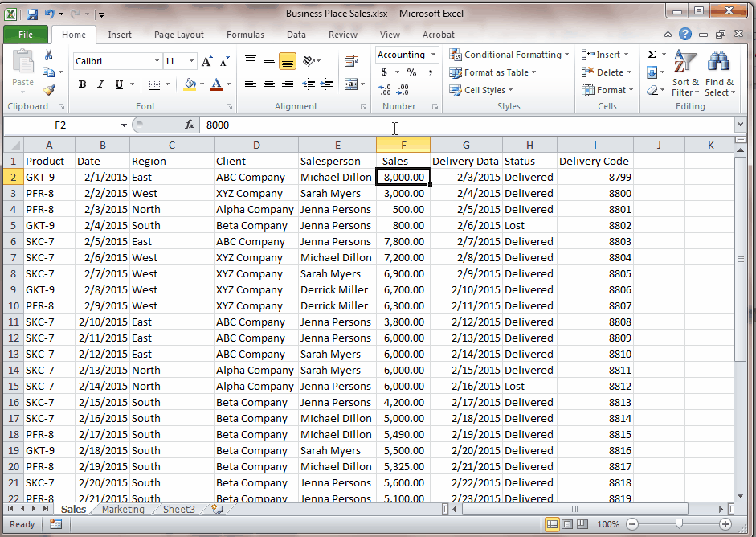Click the Fill down arrow icon

click(x=652, y=72)
